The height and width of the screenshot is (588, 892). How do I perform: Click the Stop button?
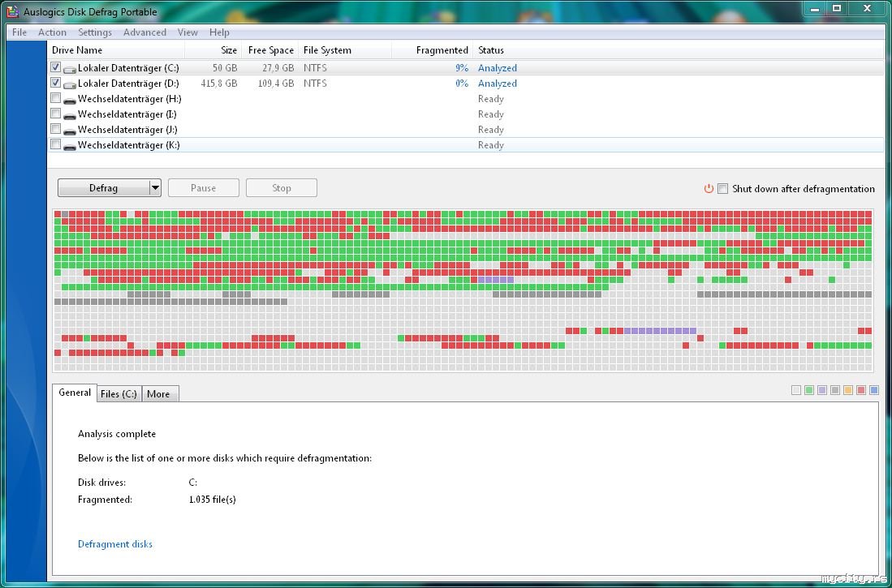282,187
